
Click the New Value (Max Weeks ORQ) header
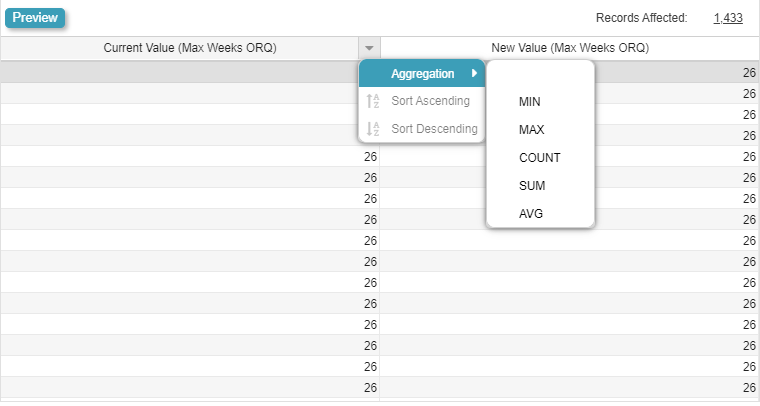point(570,48)
